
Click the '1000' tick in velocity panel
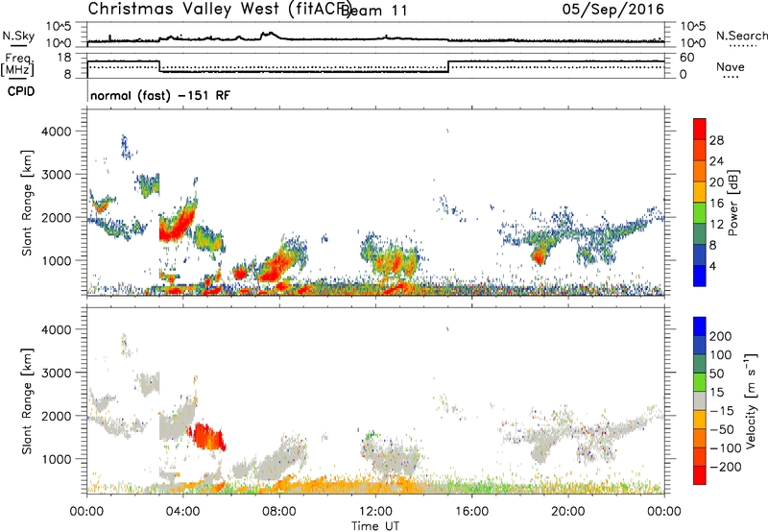click(x=57, y=459)
